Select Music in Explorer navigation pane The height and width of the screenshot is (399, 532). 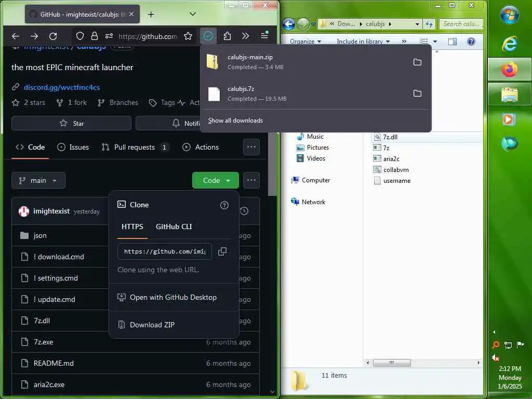[310, 137]
